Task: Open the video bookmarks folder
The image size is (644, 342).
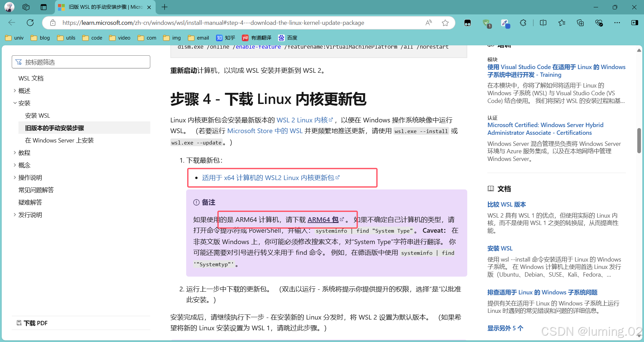Action: 120,38
